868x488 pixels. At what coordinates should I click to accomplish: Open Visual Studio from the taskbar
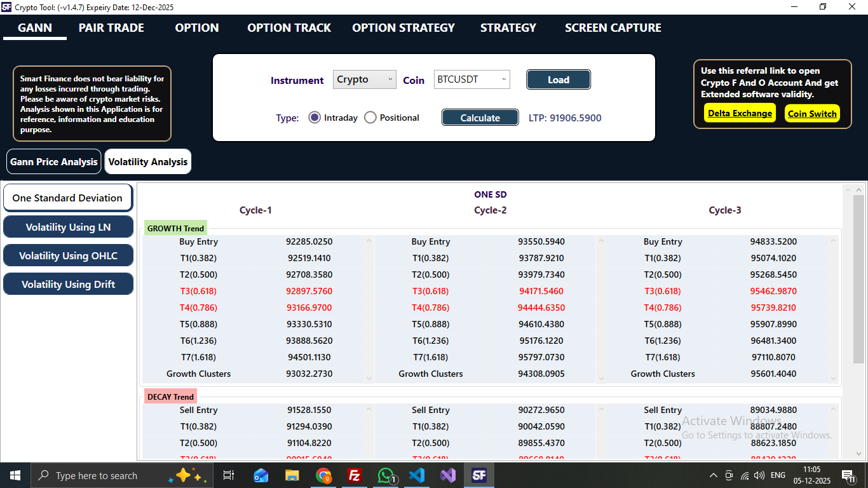[x=448, y=475]
